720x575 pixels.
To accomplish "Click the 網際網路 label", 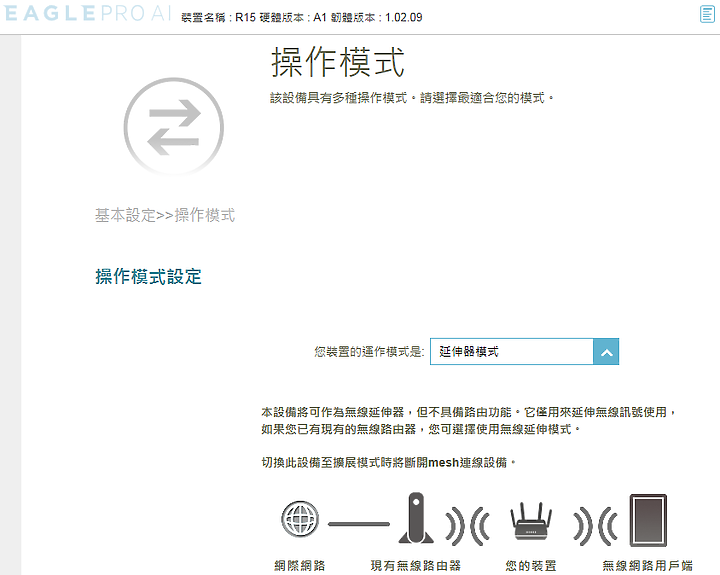I will (x=300, y=565).
